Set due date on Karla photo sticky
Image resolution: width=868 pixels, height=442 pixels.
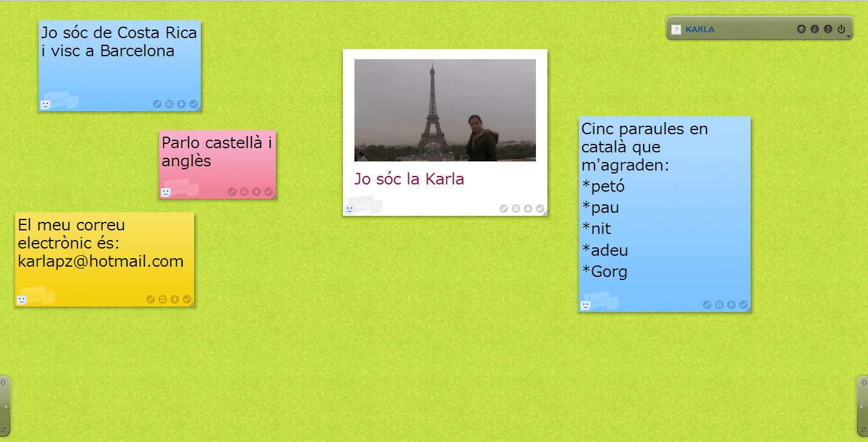click(516, 209)
